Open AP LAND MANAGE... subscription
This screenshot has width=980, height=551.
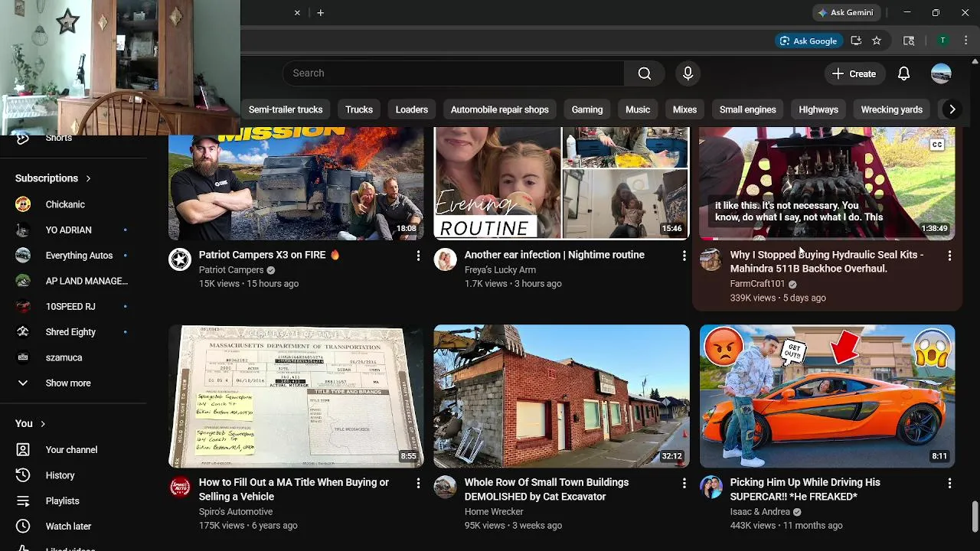click(73, 281)
